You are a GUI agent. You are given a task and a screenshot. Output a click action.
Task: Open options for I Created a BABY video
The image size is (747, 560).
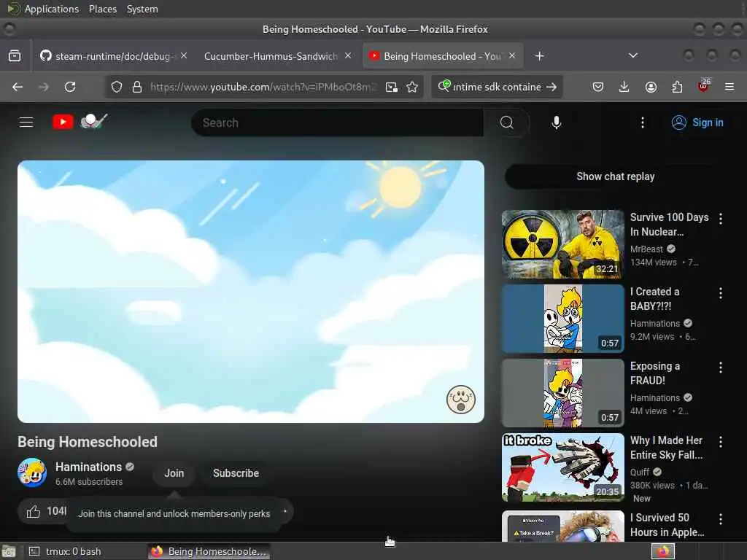pyautogui.click(x=720, y=293)
